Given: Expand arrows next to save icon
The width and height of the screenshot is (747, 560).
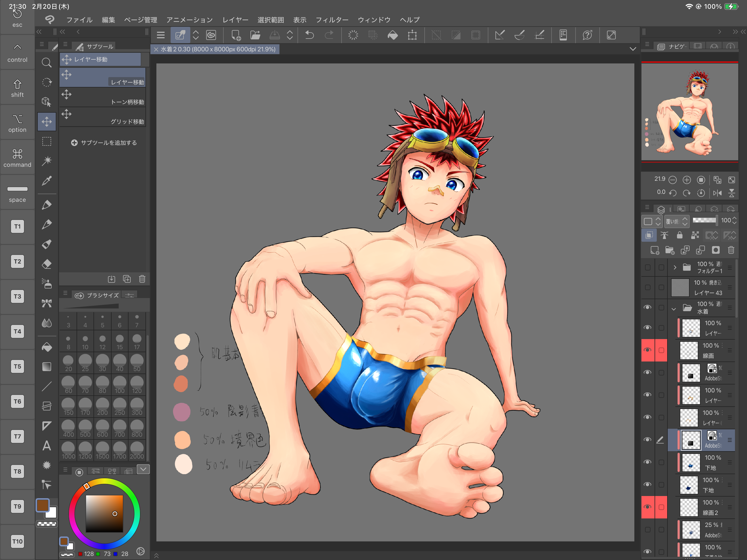Looking at the screenshot, I should (290, 35).
